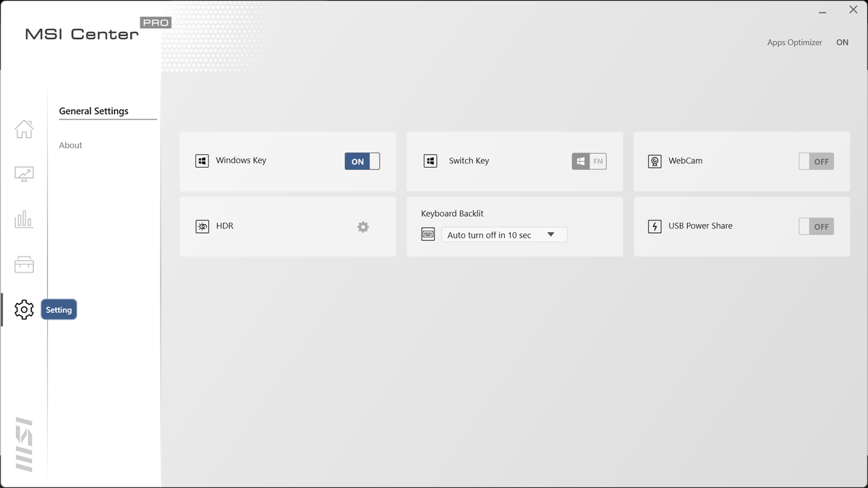This screenshot has width=868, height=488.
Task: Click the USB Power Share label
Action: 700,226
